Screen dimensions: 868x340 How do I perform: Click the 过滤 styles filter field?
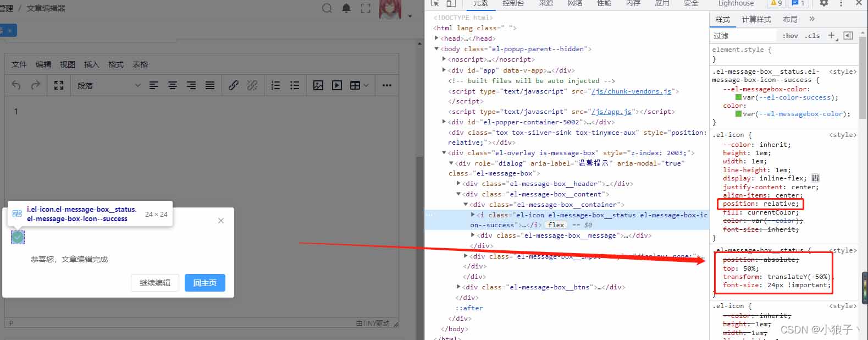(x=742, y=36)
